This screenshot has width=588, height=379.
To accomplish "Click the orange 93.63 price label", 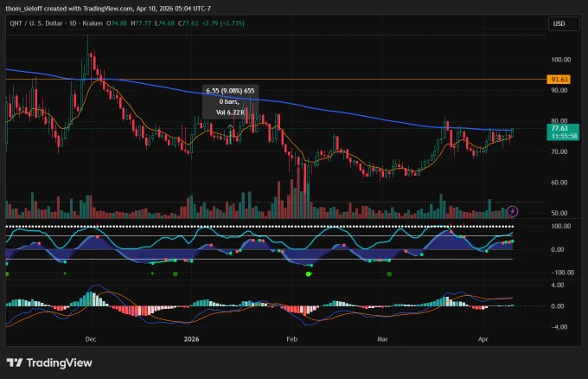I will (559, 80).
